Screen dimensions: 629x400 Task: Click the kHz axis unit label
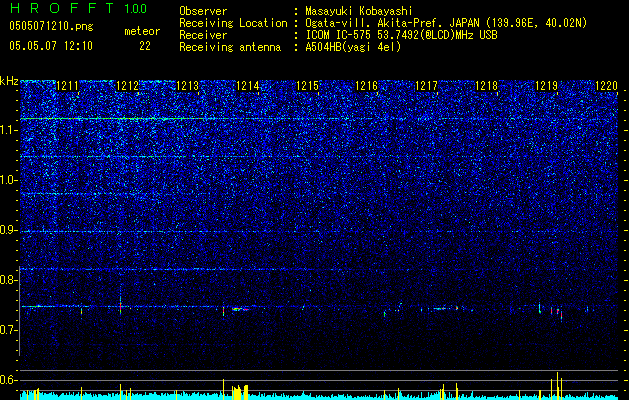[9, 81]
